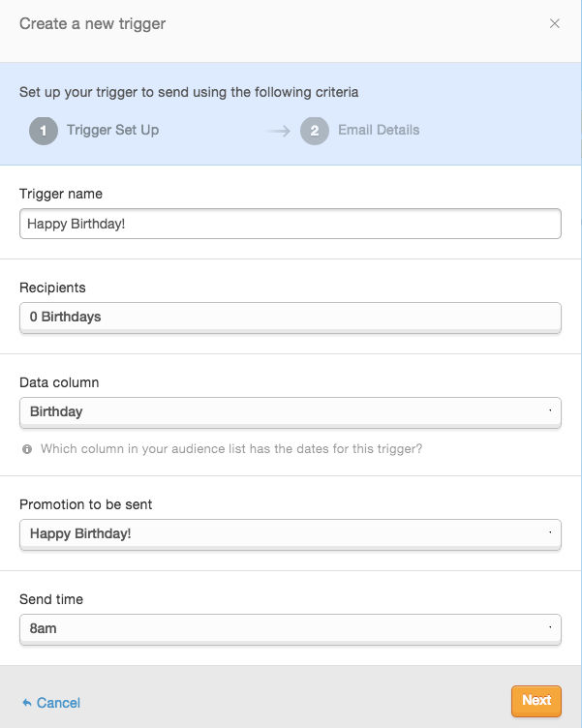The image size is (582, 728).
Task: Open the Send time dropdown showing 8am
Action: tap(291, 629)
